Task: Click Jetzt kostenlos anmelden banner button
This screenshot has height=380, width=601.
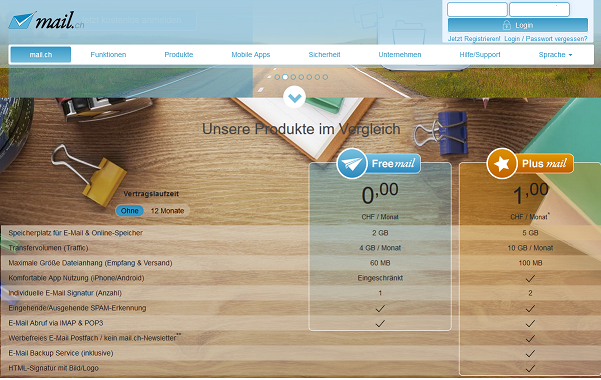Action: click(131, 20)
